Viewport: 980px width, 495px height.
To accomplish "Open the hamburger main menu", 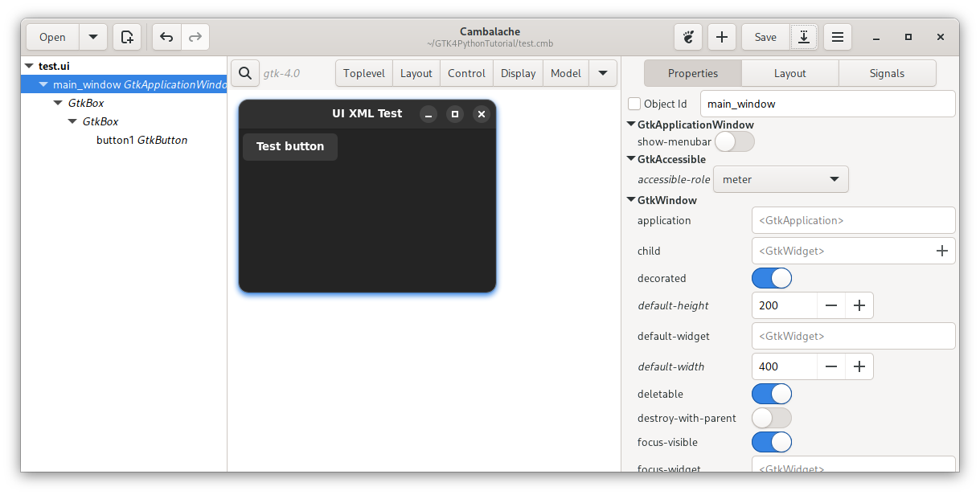I will pos(837,37).
